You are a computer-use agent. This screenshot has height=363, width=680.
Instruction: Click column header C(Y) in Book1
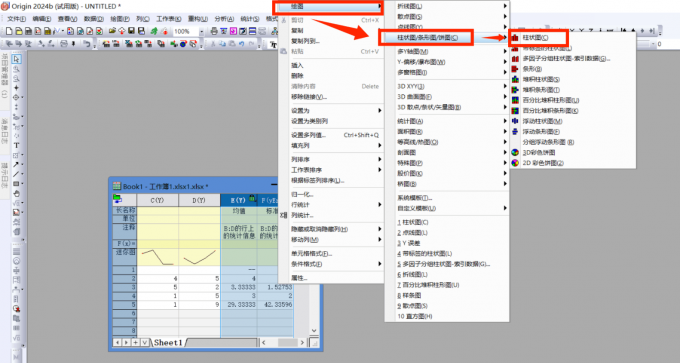click(x=157, y=200)
